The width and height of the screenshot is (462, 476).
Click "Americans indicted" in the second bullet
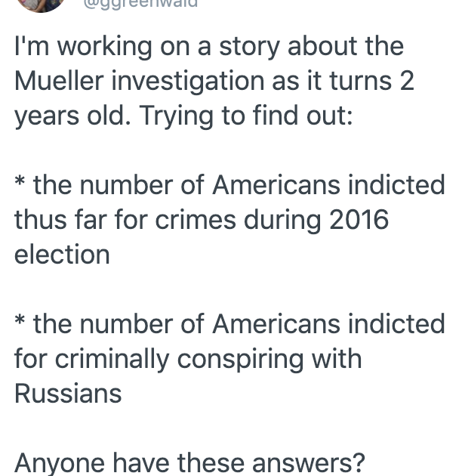coord(328,323)
